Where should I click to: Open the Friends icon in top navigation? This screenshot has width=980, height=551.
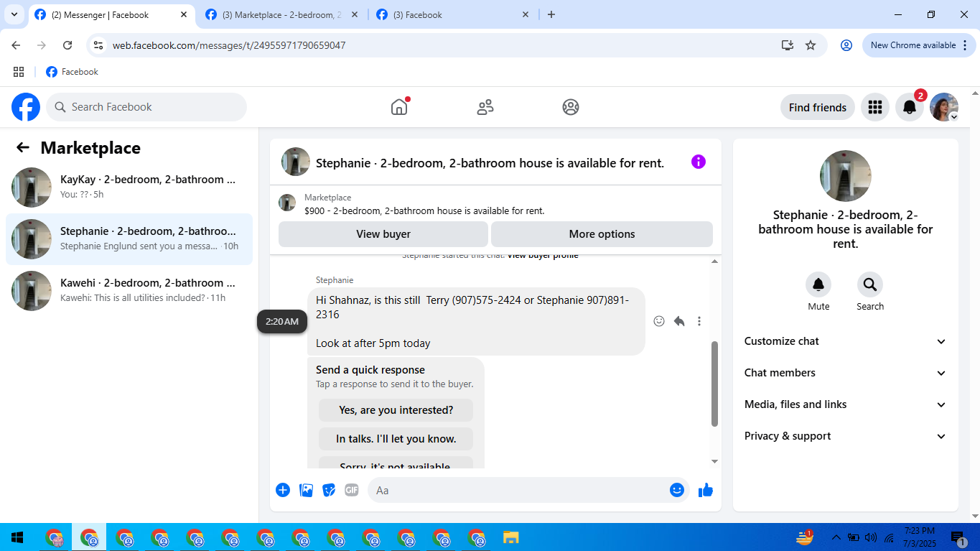pyautogui.click(x=485, y=107)
